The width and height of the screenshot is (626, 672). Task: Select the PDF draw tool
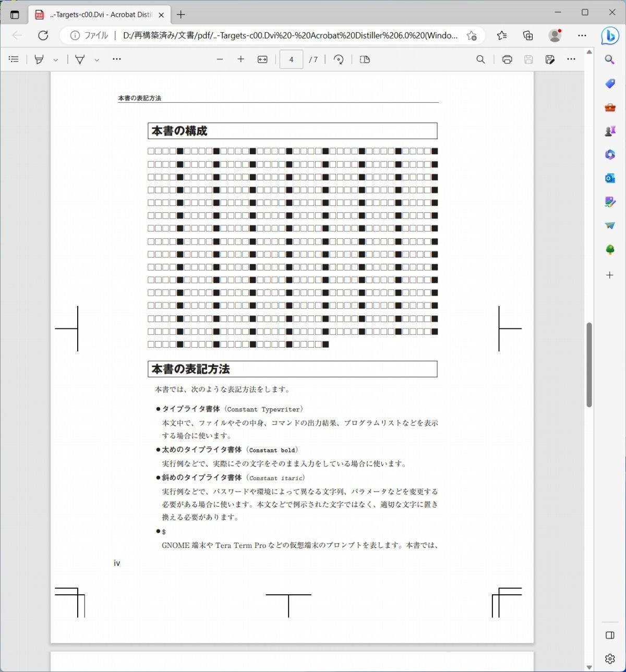pos(80,59)
